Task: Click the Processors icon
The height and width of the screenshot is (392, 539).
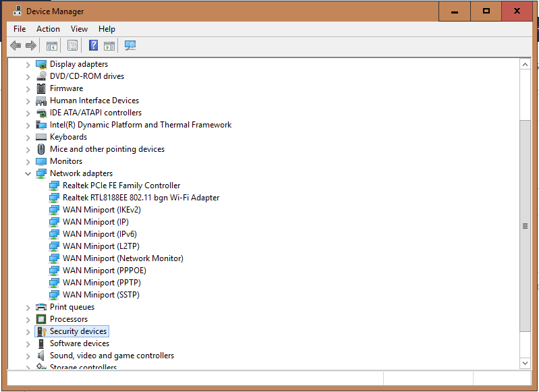Action: click(x=41, y=319)
